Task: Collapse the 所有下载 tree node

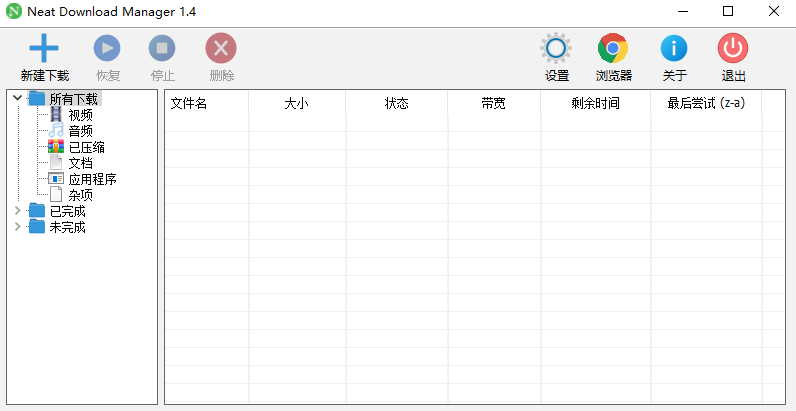Action: point(16,99)
